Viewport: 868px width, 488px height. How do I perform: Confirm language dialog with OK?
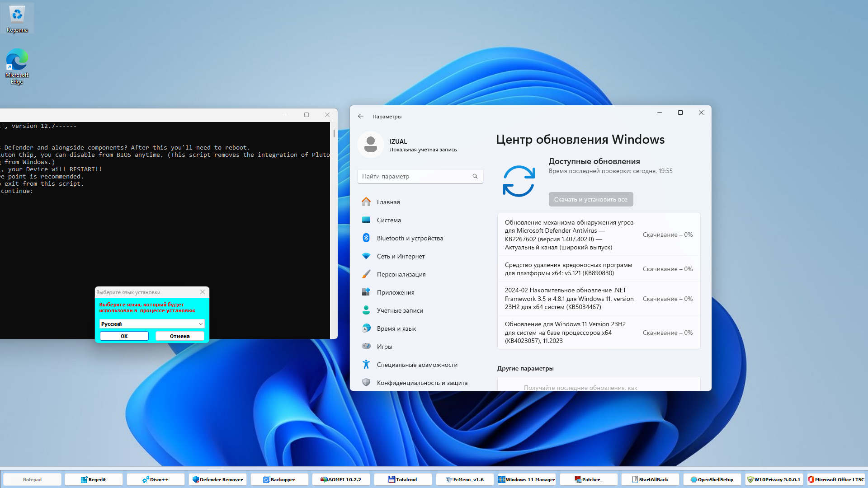[x=124, y=336]
